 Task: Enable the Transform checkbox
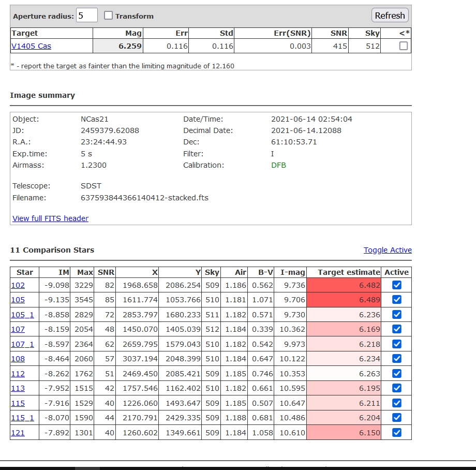109,16
